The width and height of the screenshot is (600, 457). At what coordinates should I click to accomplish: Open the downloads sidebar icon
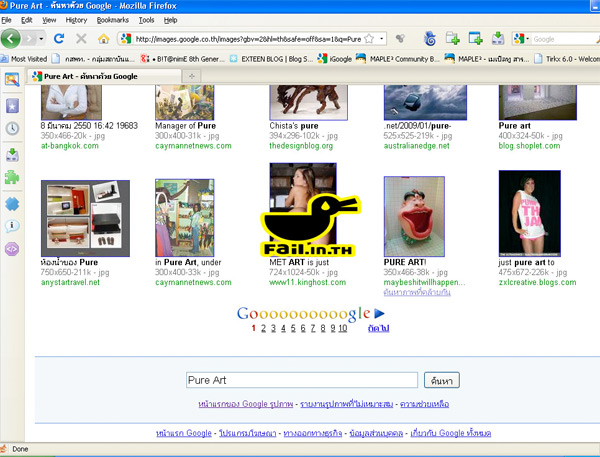coord(12,155)
